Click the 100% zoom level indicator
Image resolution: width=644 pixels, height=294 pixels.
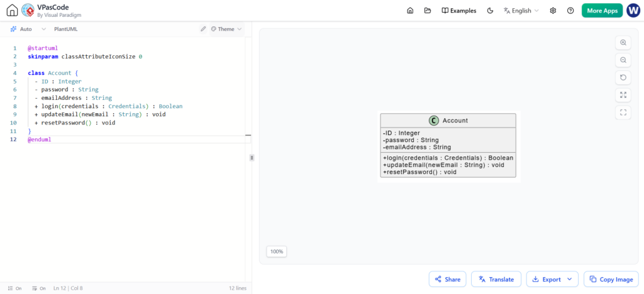tap(277, 252)
